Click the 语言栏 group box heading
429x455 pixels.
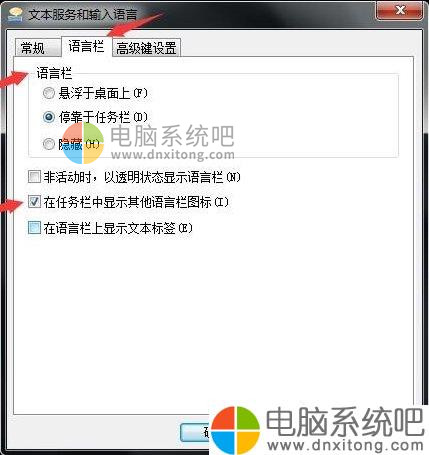click(54, 73)
